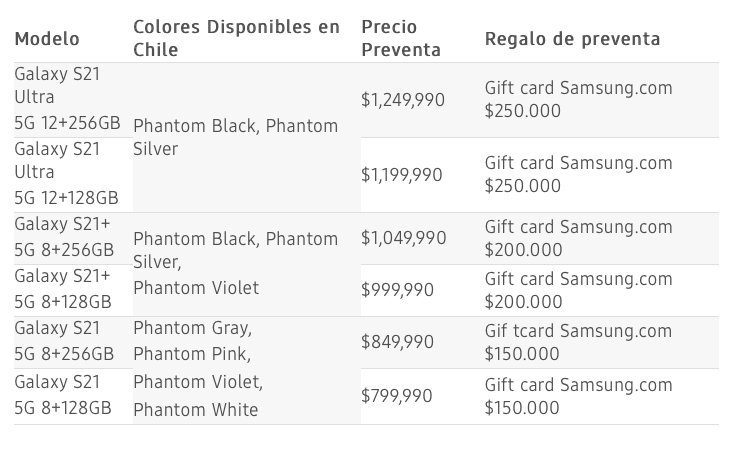Image resolution: width=745 pixels, height=452 pixels.
Task: Click the misspelled "Gif tcard" Samsung.com cell
Action: click(578, 342)
